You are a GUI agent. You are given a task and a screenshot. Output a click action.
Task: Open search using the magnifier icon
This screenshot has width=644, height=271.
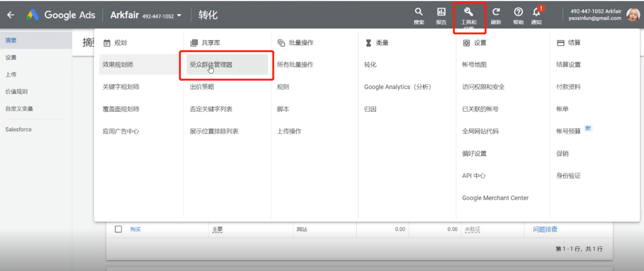point(418,11)
